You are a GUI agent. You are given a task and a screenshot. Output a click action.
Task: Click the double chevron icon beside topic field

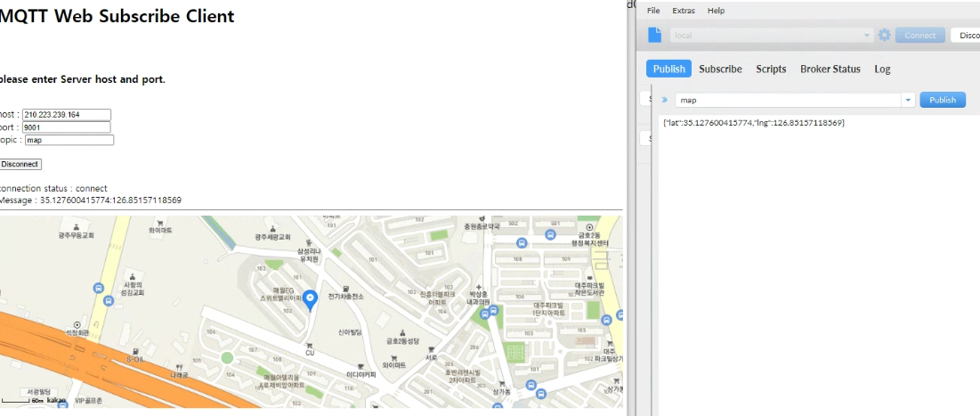click(664, 100)
